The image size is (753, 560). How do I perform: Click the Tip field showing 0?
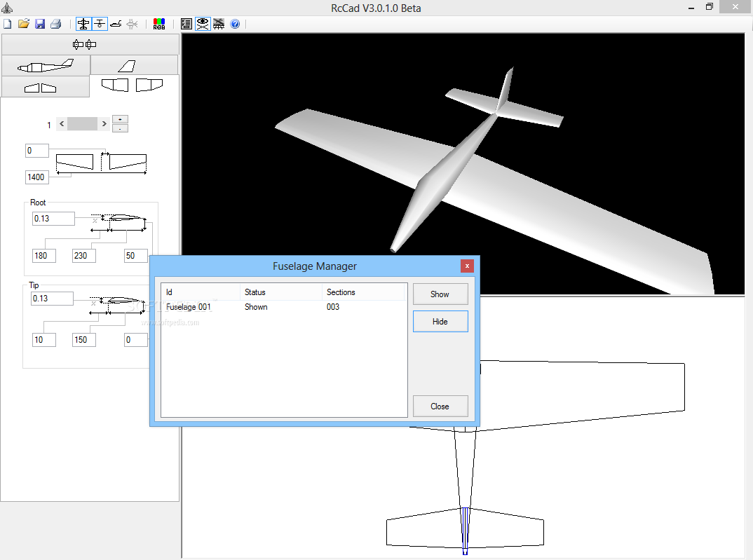[136, 340]
